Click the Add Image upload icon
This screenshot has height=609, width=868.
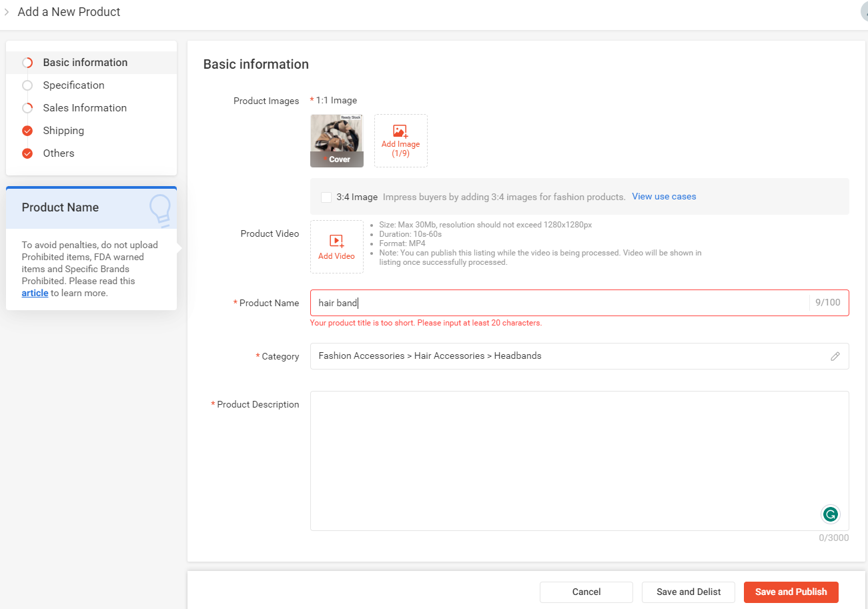(400, 131)
